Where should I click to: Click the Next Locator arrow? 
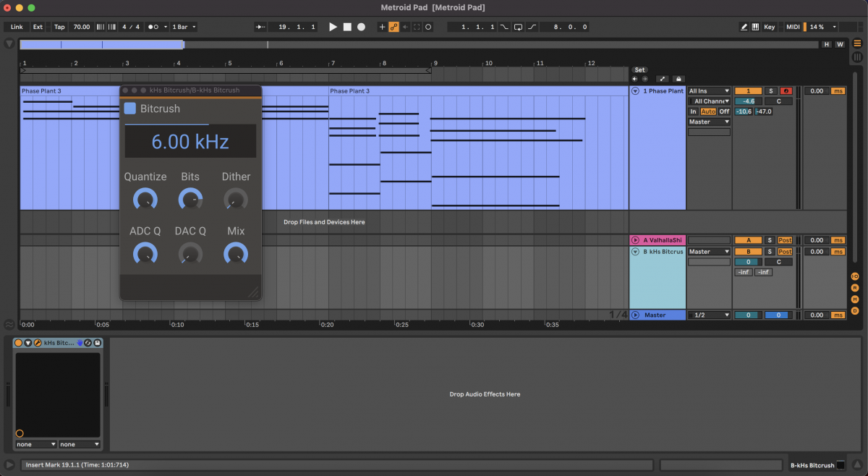click(x=644, y=79)
